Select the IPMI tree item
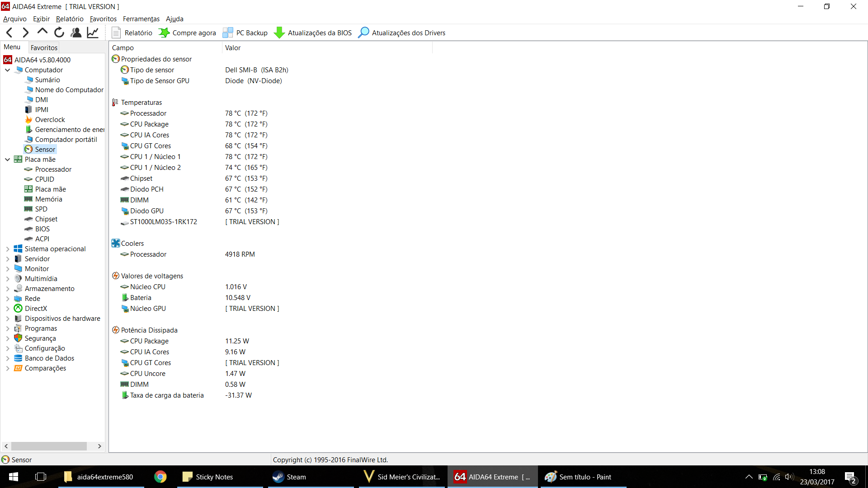 pos(42,110)
